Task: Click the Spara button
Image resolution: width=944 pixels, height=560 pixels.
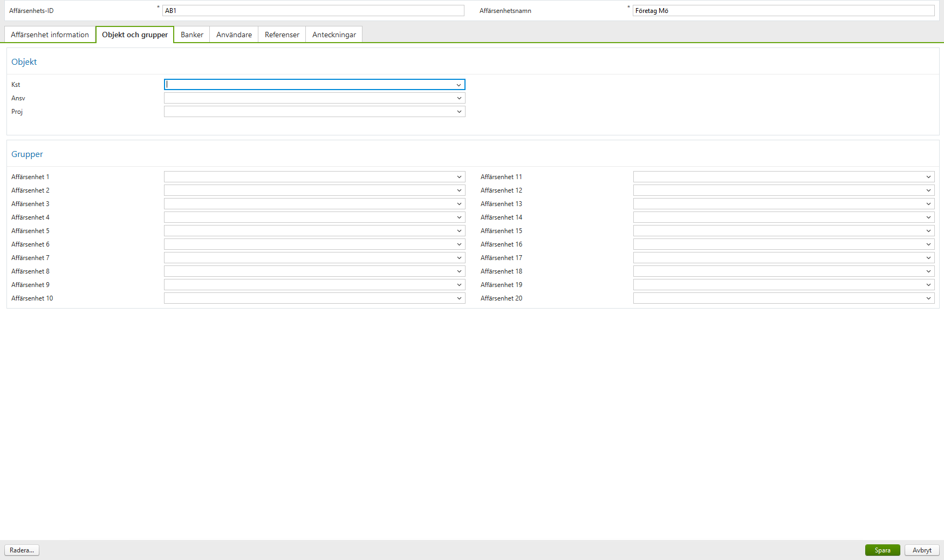Action: pos(883,550)
